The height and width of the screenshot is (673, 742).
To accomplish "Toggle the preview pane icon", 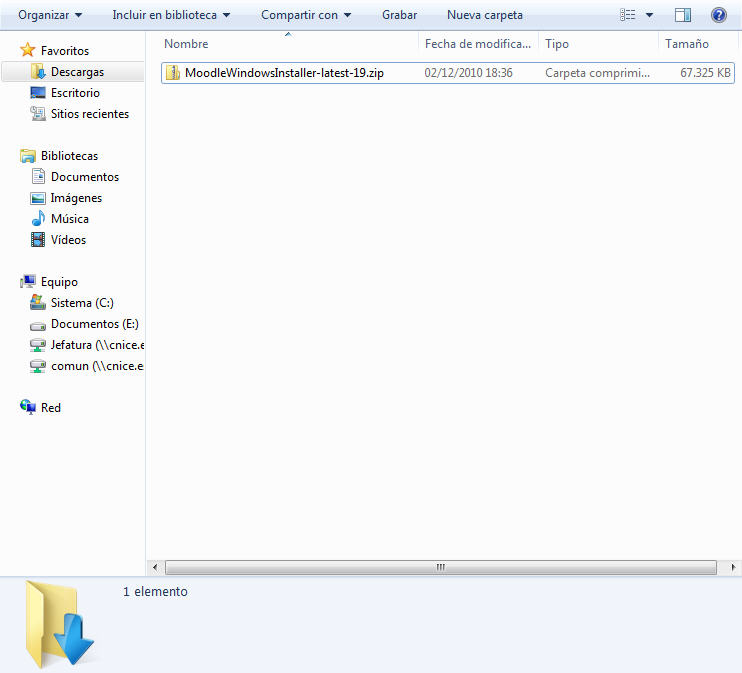I will click(x=683, y=15).
